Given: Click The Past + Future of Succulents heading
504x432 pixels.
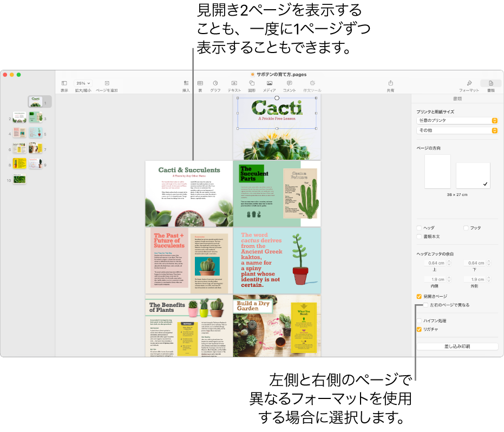Looking at the screenshot, I should 169,240.
